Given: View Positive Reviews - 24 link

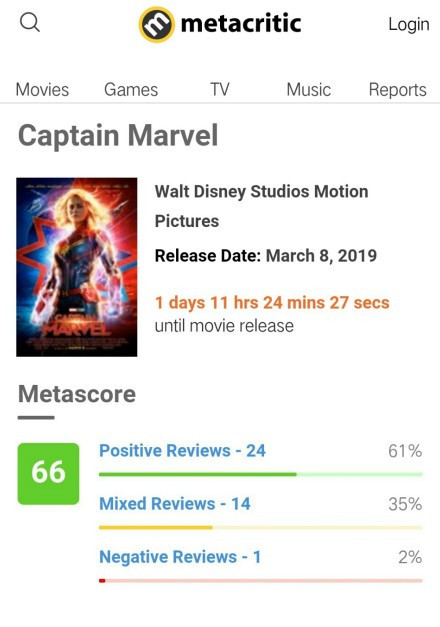Looking at the screenshot, I should (x=182, y=451).
